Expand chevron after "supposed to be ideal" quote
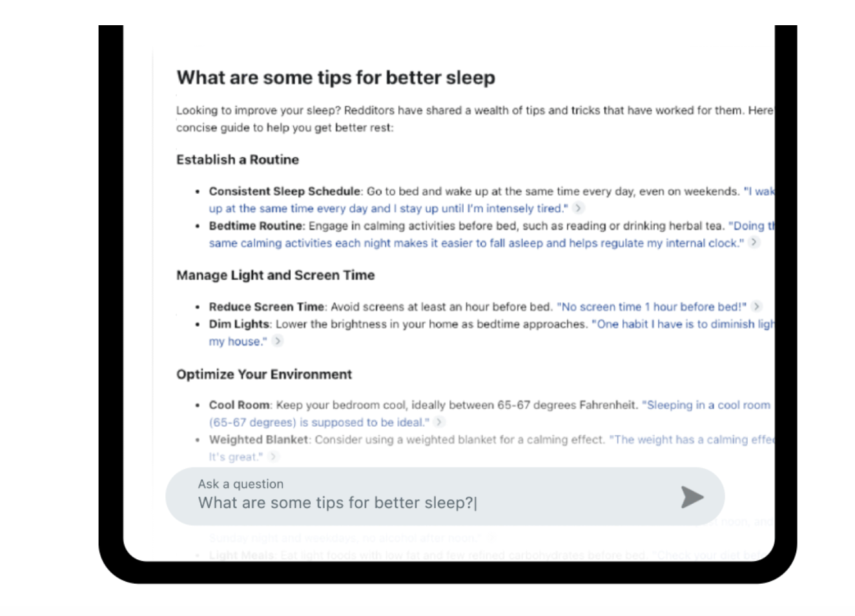Screen dimensions: 855x616 coord(439,422)
